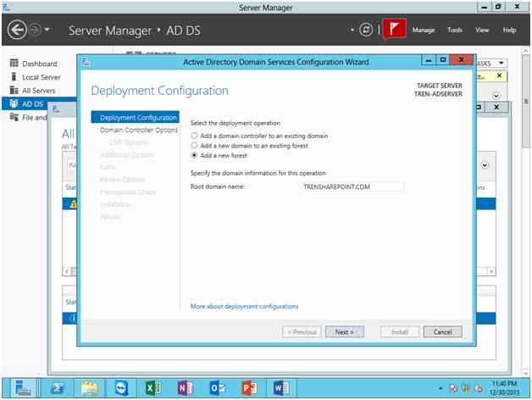Click the Dashboard grid icon
This screenshot has height=400, width=532.
(x=14, y=64)
